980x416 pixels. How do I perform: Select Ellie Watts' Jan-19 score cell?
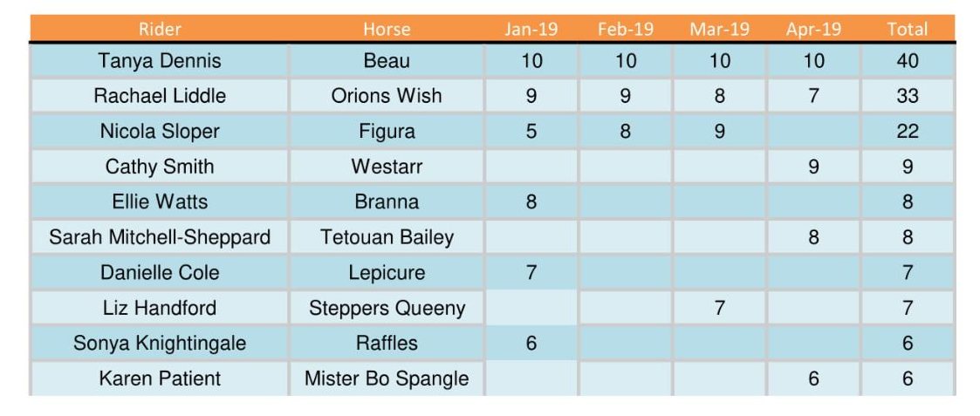tap(531, 201)
